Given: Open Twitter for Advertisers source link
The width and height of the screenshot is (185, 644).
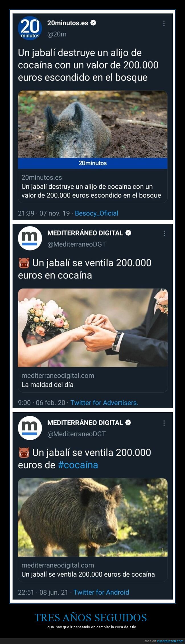Looking at the screenshot, I should 104,403.
